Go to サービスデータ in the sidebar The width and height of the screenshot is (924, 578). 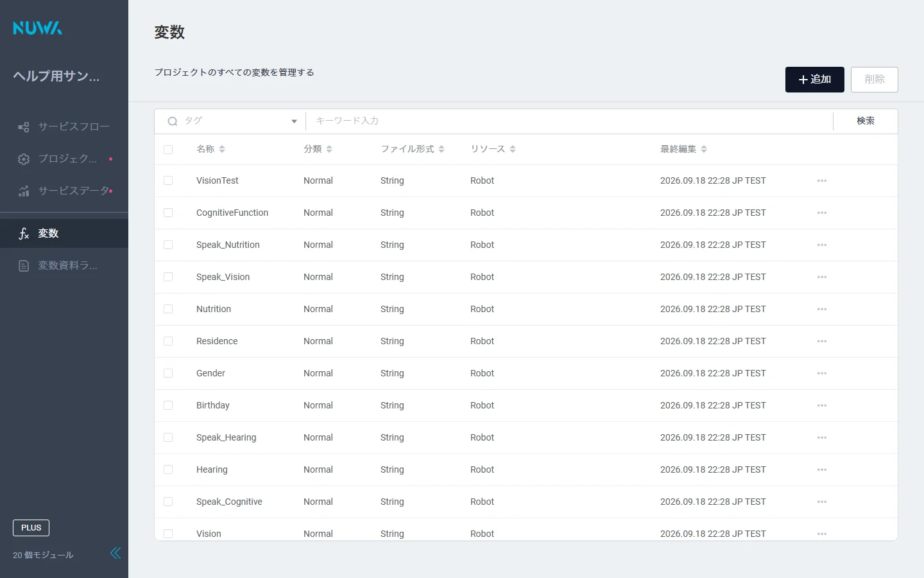point(64,191)
